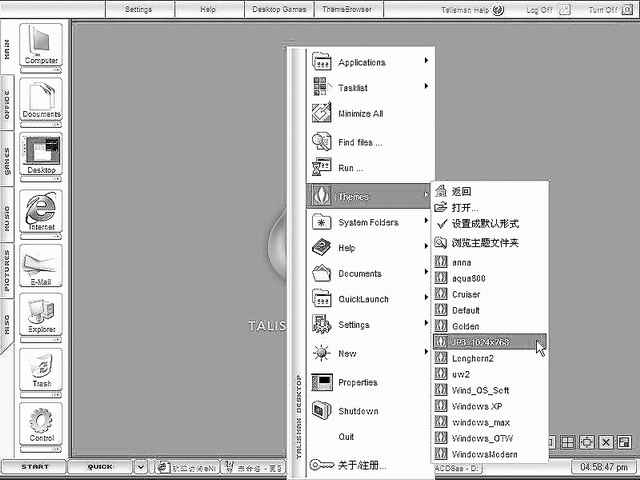Click the Help book icon in the menu
Image resolution: width=640 pixels, height=480 pixels.
322,247
